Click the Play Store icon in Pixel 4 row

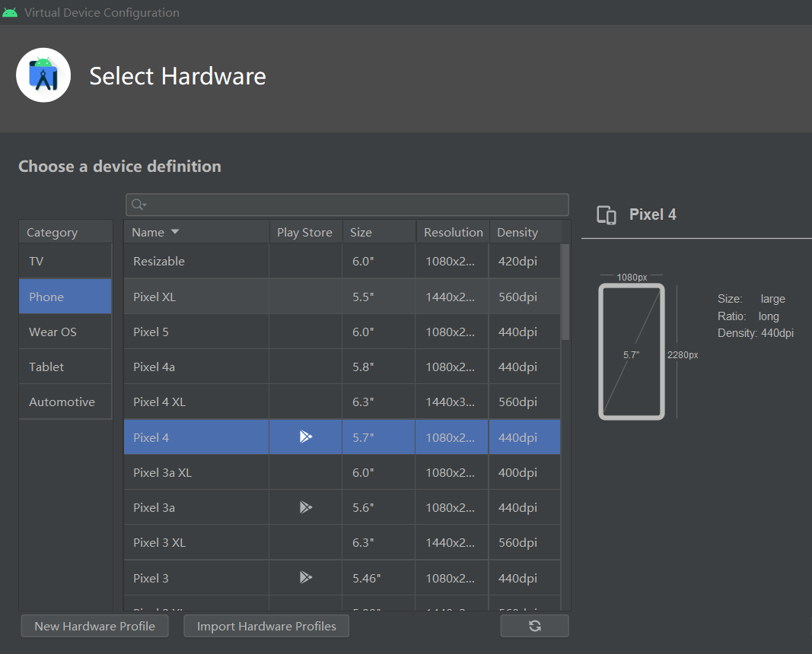pos(305,437)
